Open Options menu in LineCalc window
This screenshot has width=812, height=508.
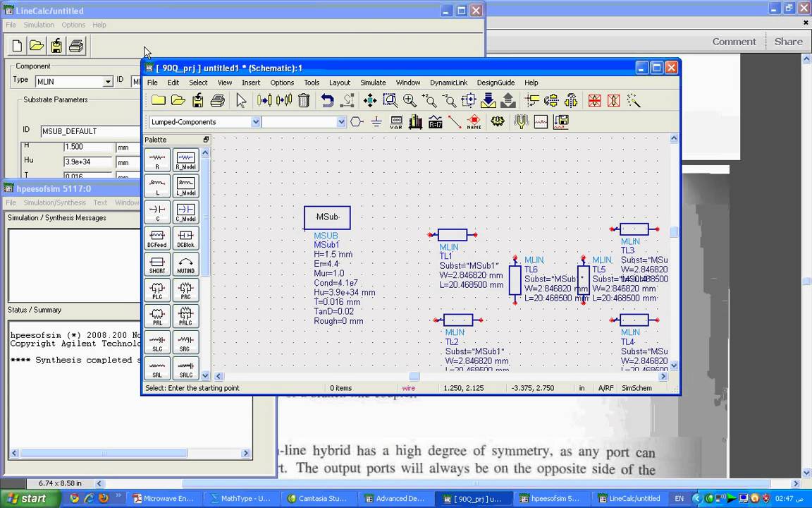click(x=73, y=25)
